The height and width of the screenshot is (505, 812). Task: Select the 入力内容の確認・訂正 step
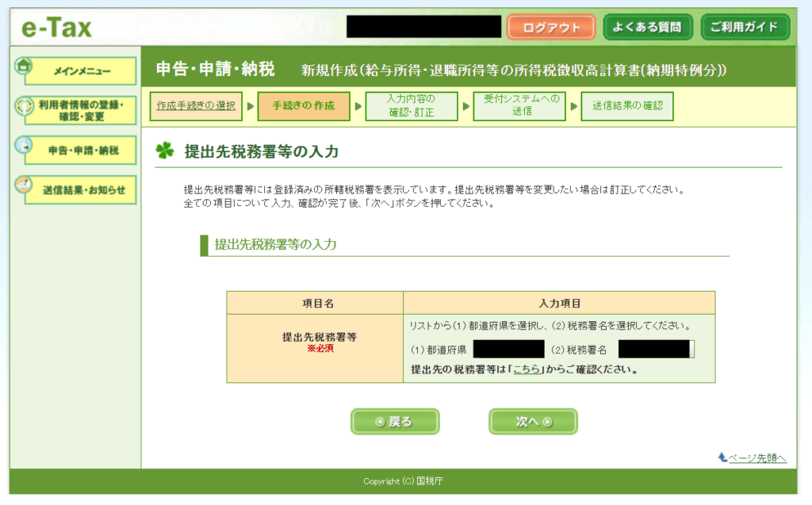(412, 106)
